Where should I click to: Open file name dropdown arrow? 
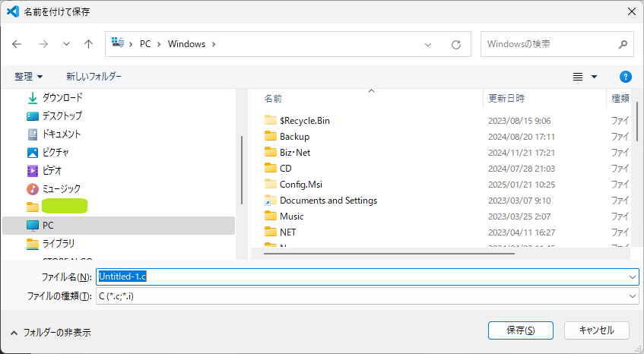coord(633,277)
